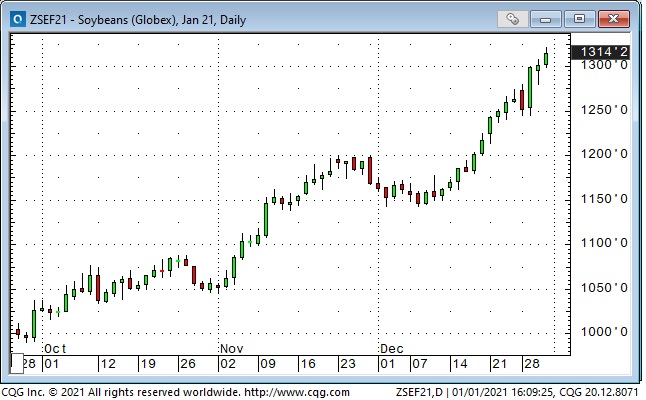Close the ZSEF21 Soybeans chart window
Image resolution: width=646 pixels, height=400 pixels.
[613, 19]
